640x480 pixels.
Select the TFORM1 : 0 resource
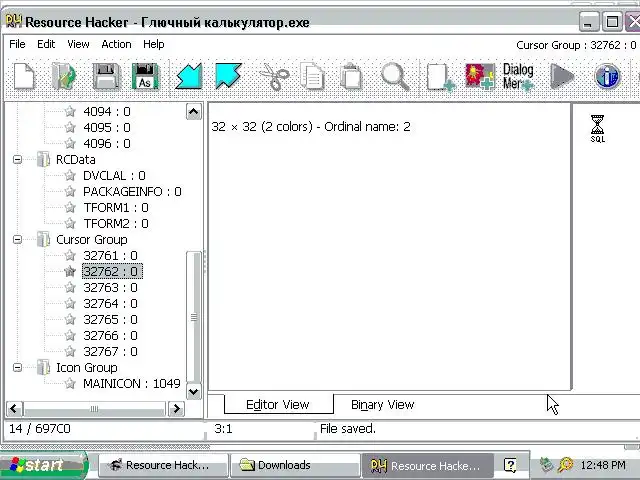click(x=116, y=207)
